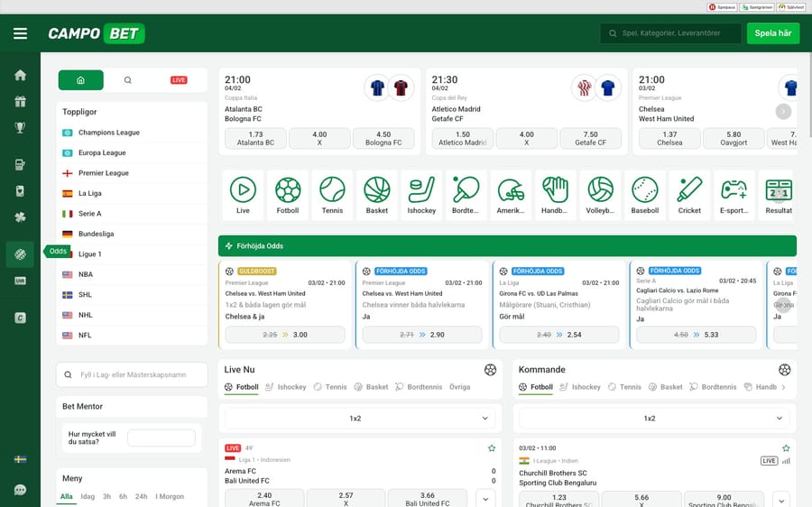Click the Bet Mentor stake amount field

(161, 438)
